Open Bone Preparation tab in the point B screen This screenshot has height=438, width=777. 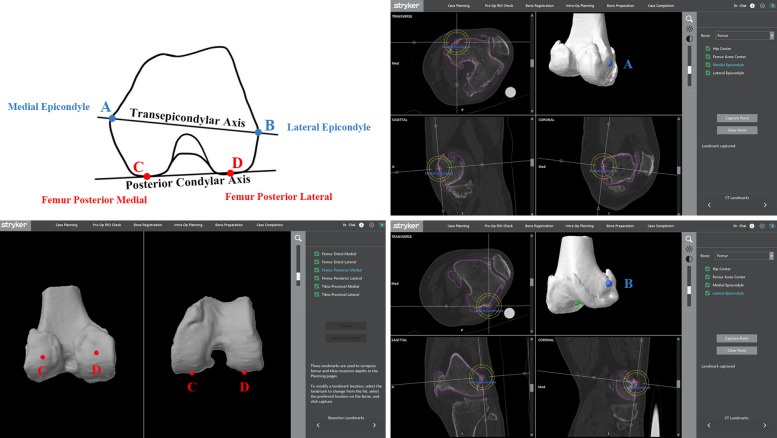pyautogui.click(x=620, y=226)
